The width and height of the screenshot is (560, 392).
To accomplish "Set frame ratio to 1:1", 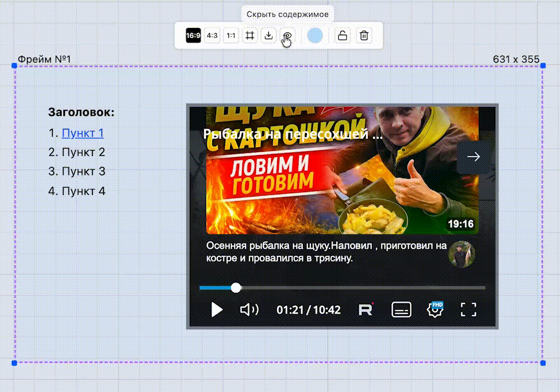I will [231, 36].
